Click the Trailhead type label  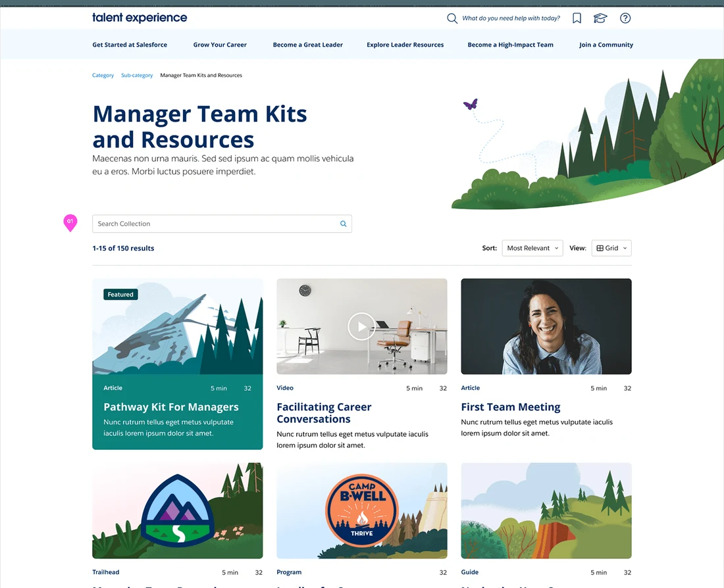click(106, 572)
